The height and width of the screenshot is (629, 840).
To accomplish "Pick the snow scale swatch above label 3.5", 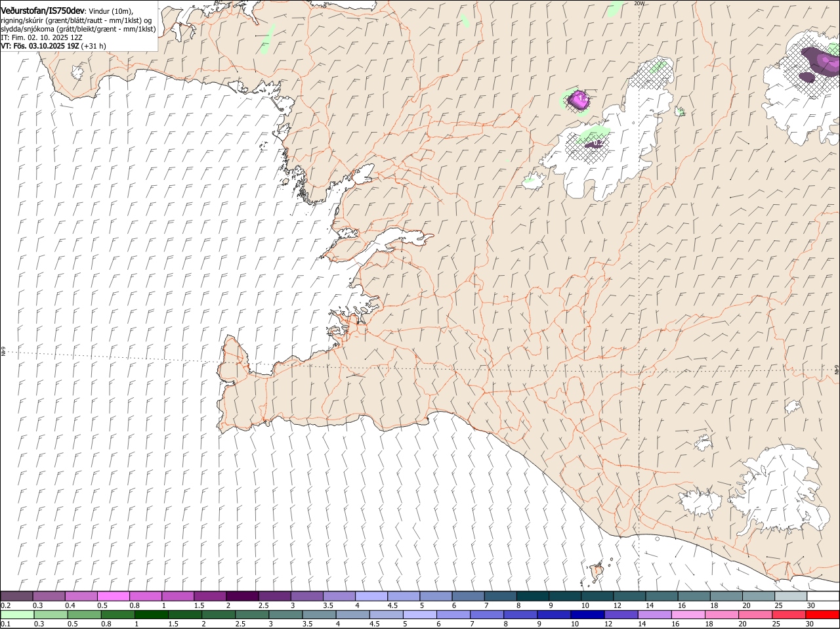I will click(339, 596).
